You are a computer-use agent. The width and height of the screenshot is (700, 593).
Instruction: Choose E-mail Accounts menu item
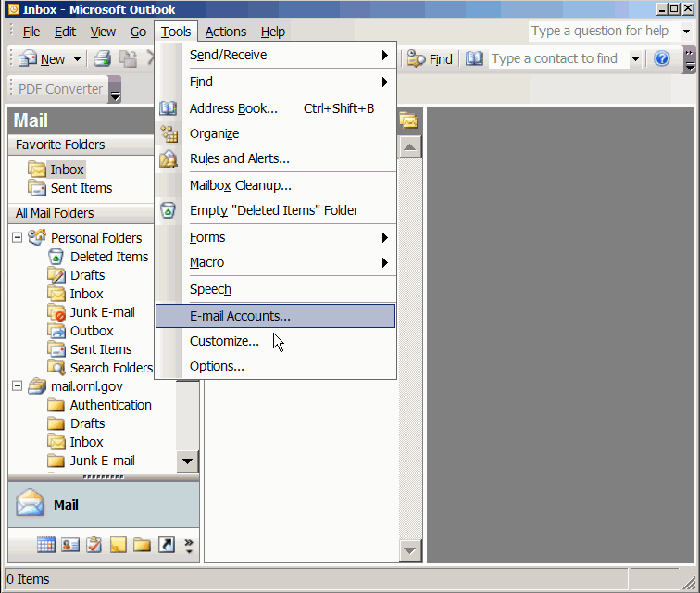(275, 316)
